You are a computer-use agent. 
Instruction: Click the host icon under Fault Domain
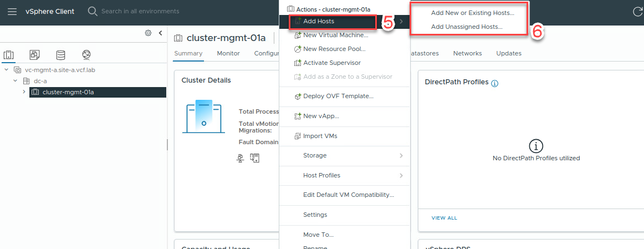[254, 158]
